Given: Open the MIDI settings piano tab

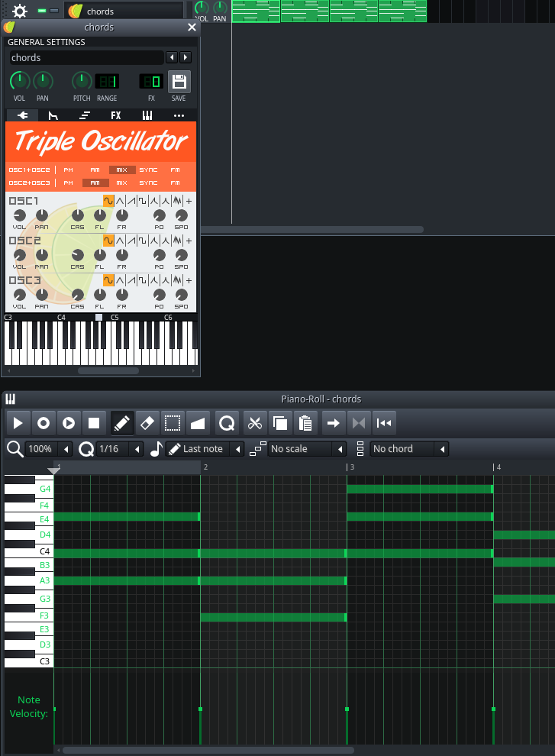Looking at the screenshot, I should tap(147, 115).
